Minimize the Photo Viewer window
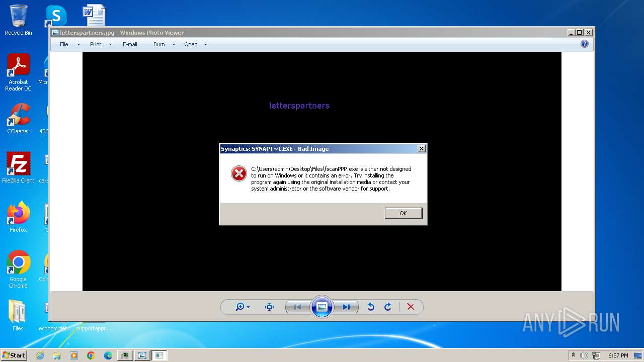Screen dimensions: 644x362 (x=571, y=33)
